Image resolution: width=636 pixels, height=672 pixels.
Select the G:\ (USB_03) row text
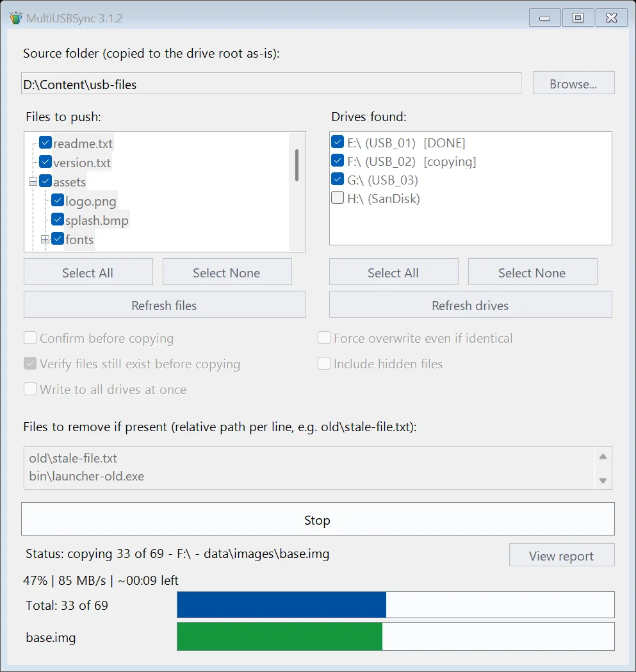click(383, 180)
